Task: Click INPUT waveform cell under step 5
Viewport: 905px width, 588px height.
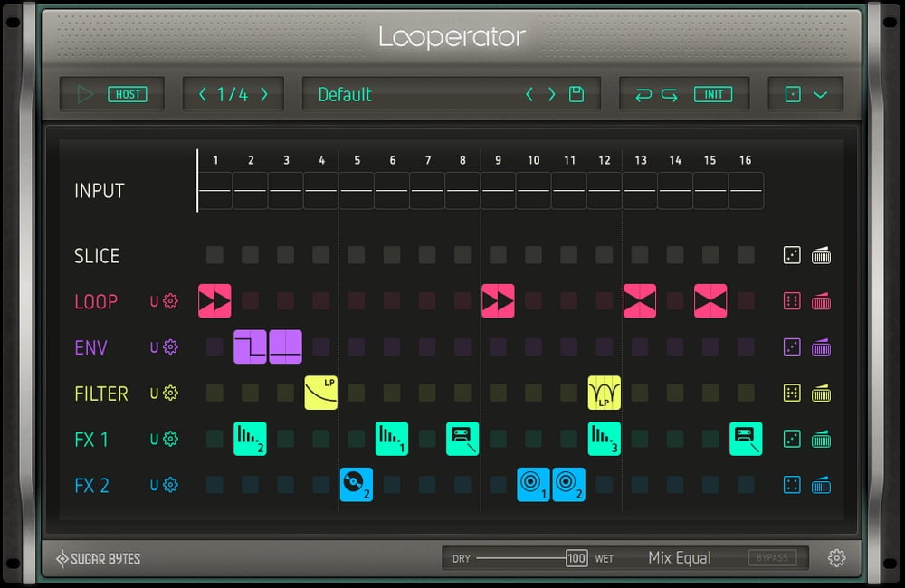Action: pos(356,191)
